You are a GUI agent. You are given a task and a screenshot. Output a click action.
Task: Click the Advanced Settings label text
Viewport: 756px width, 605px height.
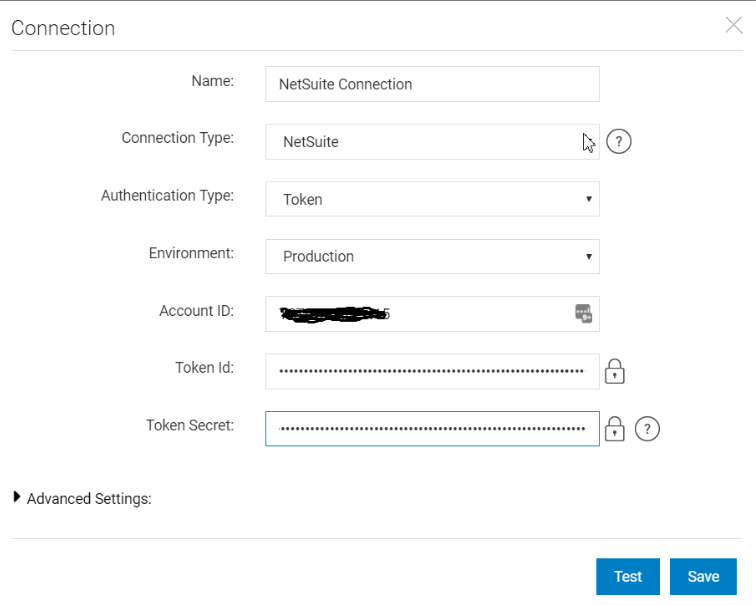pos(89,499)
